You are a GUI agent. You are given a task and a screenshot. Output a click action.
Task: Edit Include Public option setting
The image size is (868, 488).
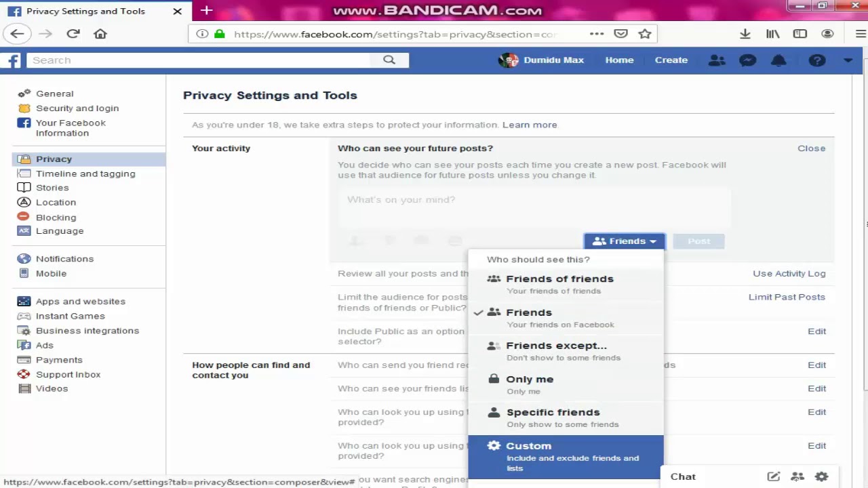click(816, 331)
